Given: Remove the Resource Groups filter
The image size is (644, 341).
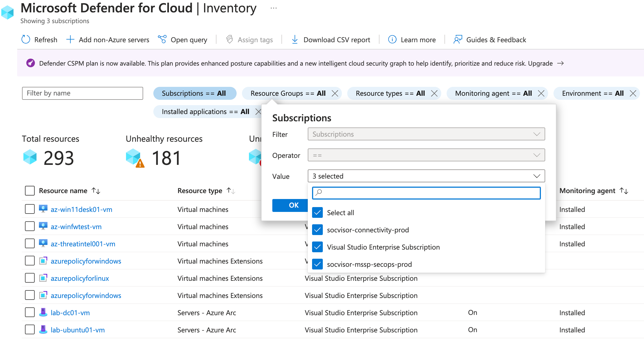Looking at the screenshot, I should tap(335, 93).
